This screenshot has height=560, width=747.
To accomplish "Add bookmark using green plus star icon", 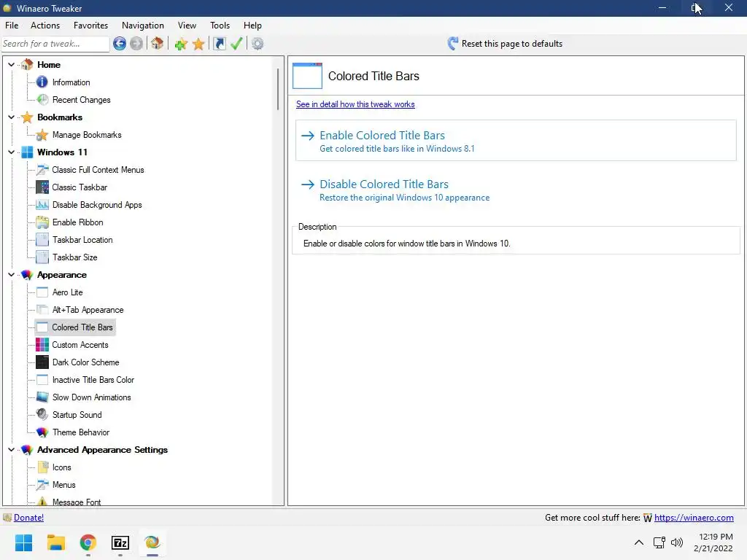I will 181,44.
